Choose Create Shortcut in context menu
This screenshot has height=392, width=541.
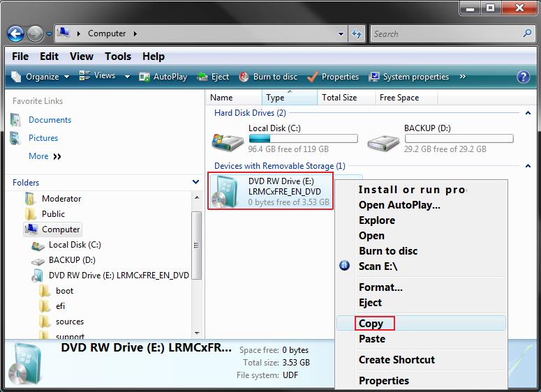(421, 360)
